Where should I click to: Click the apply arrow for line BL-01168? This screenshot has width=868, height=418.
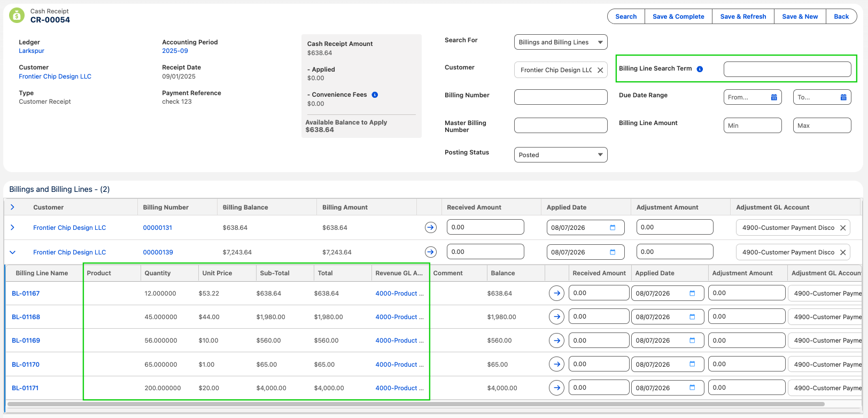tap(556, 317)
